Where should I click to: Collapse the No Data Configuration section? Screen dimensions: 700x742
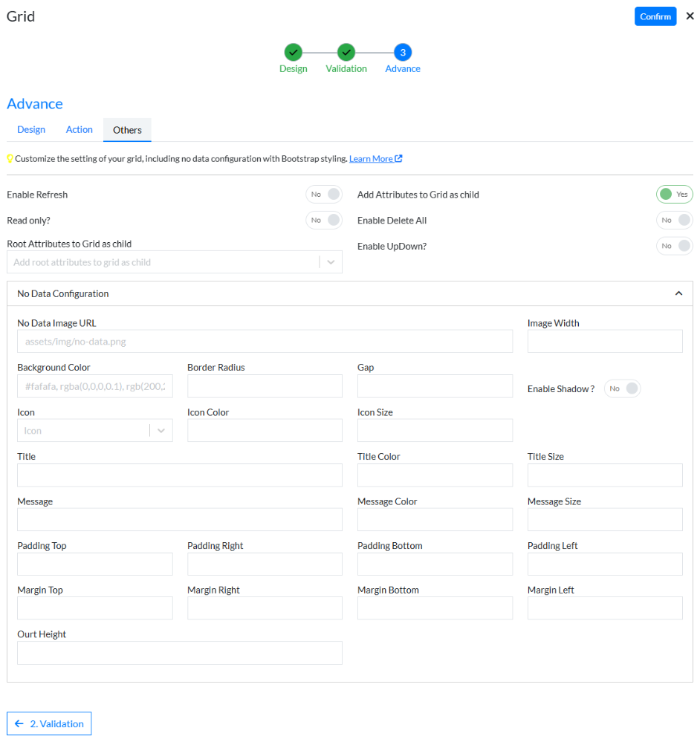(678, 293)
